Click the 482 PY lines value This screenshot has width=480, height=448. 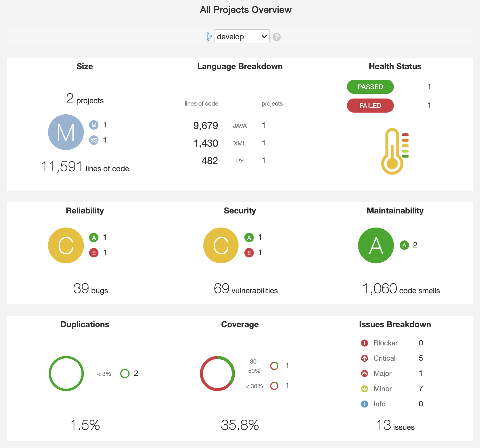coord(210,161)
